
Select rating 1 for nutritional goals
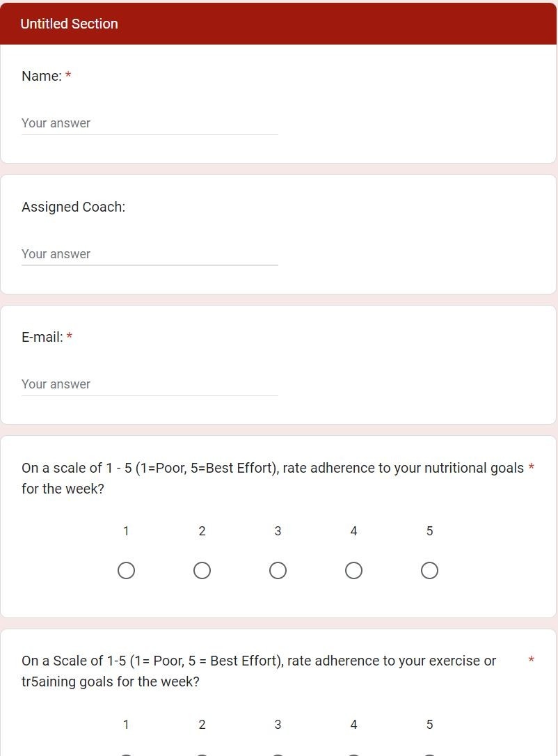pyautogui.click(x=126, y=570)
